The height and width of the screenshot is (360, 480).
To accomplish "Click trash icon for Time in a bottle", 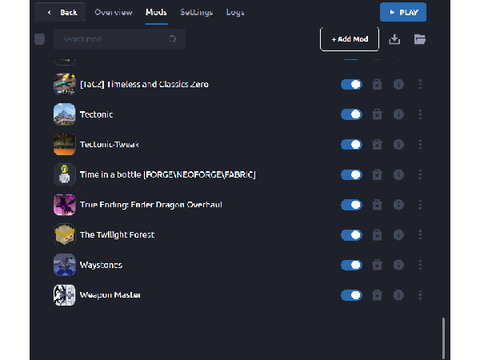I will click(x=377, y=175).
